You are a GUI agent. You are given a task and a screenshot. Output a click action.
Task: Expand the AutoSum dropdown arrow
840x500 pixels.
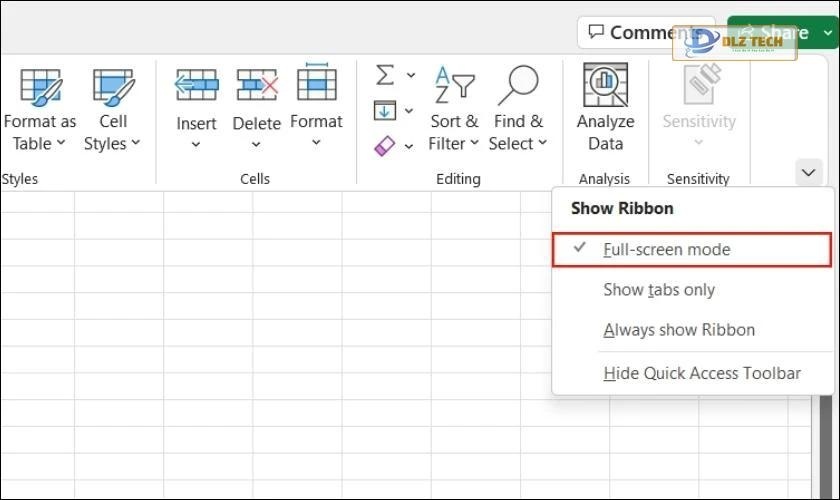click(x=410, y=76)
